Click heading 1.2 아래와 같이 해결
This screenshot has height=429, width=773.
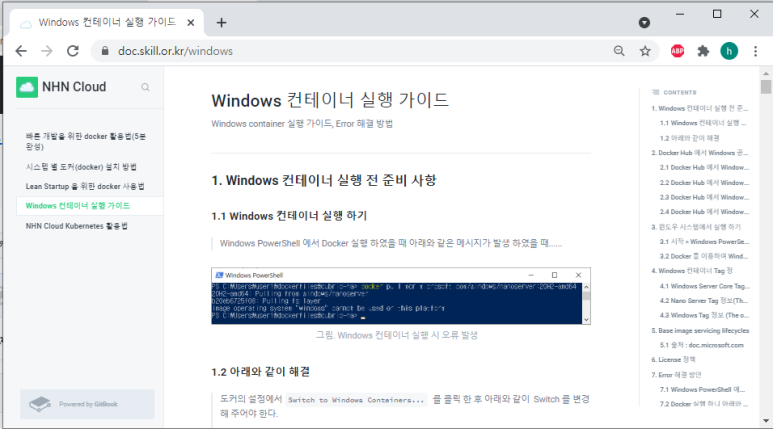[260, 372]
